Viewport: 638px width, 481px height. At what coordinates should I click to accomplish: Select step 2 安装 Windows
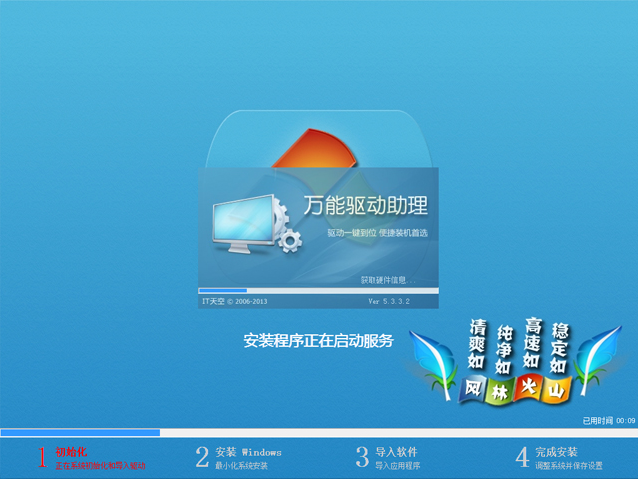pos(238,458)
